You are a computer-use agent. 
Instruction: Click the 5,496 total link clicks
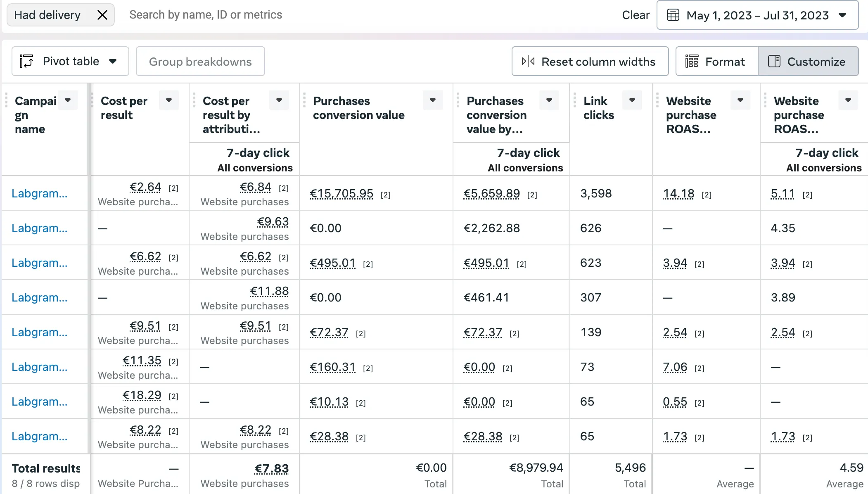(x=630, y=468)
